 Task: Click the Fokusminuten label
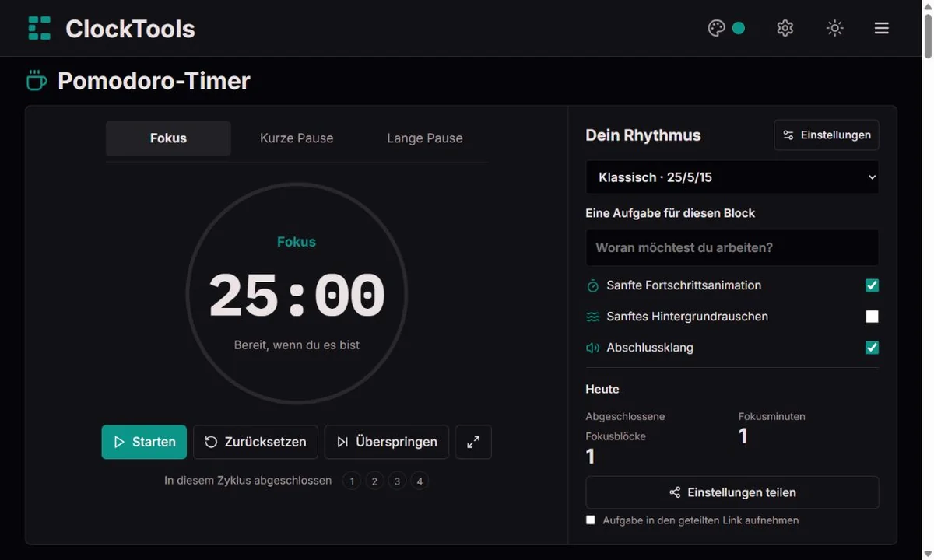pyautogui.click(x=772, y=416)
